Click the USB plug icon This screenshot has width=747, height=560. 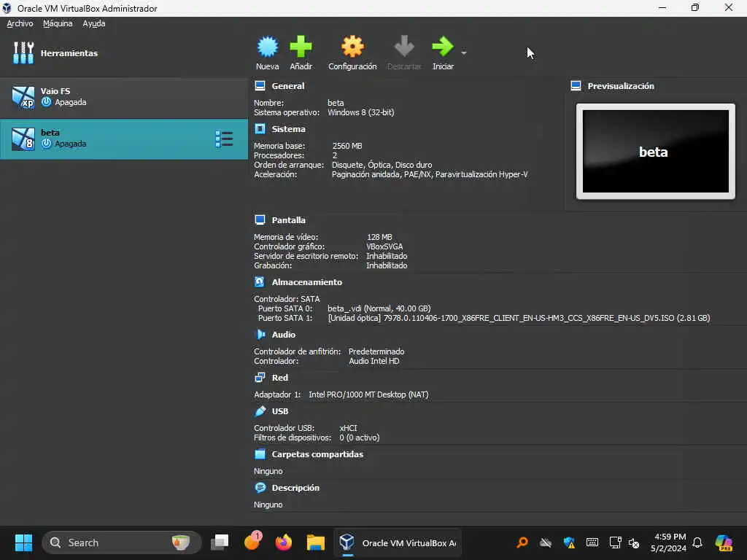pyautogui.click(x=260, y=411)
